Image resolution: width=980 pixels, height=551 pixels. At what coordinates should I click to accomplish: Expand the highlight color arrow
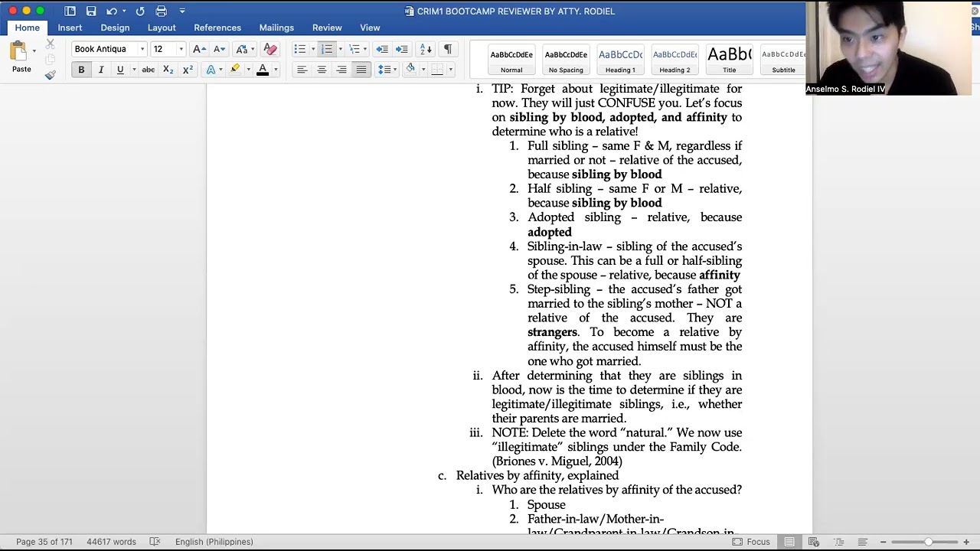[248, 70]
